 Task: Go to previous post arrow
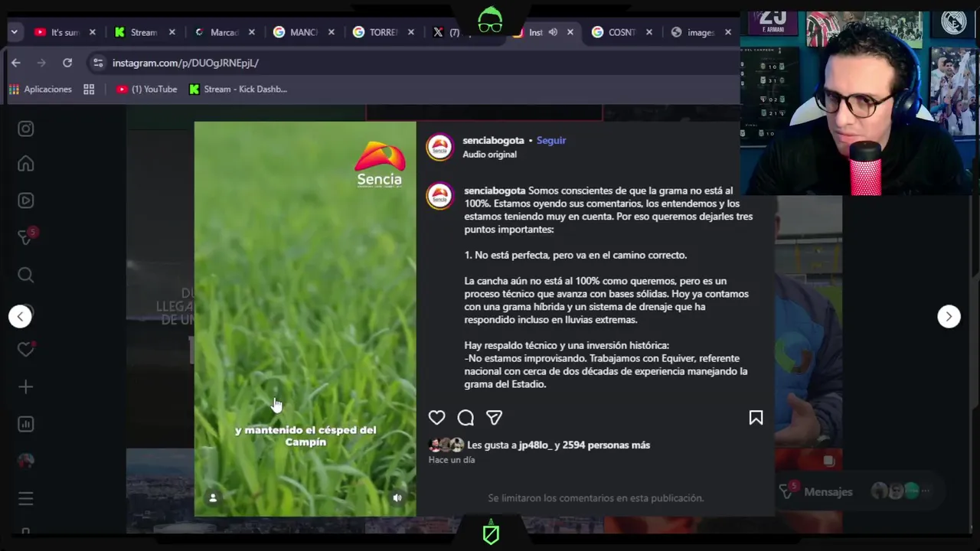point(20,316)
